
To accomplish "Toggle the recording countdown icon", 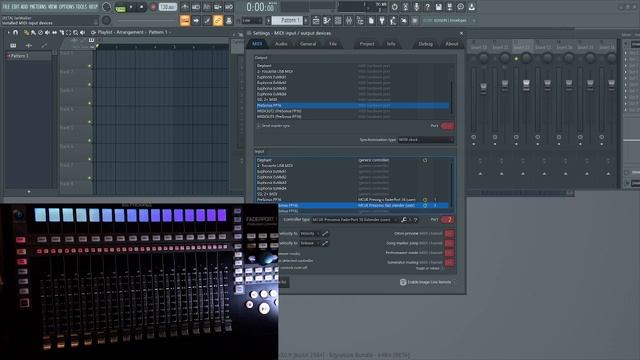I will (x=207, y=7).
